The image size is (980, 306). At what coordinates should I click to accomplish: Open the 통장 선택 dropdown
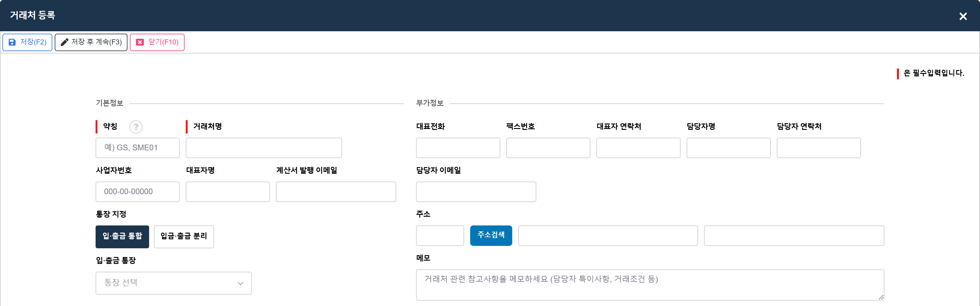pos(173,283)
